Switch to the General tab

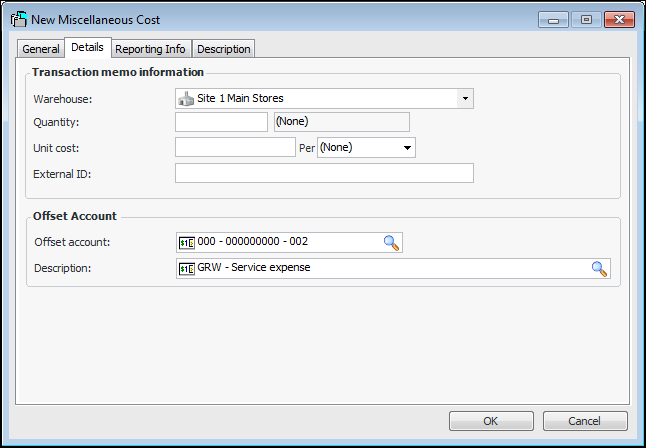click(x=41, y=49)
